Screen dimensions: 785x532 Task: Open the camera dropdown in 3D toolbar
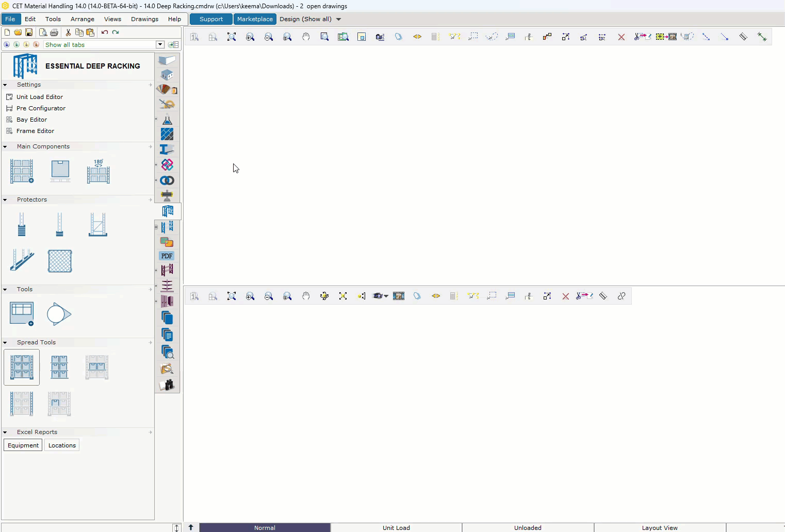[x=386, y=296]
